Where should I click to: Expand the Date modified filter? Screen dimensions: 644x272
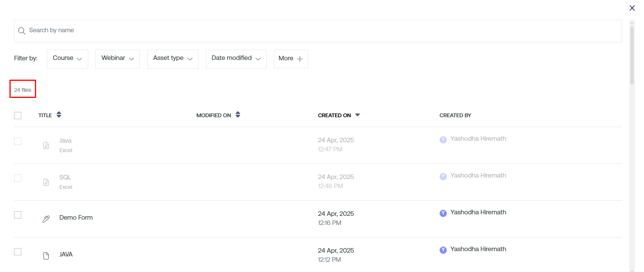[236, 59]
